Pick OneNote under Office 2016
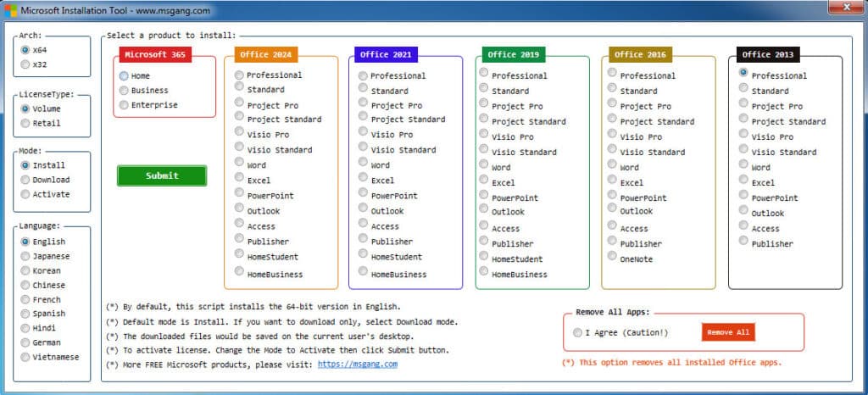 pyautogui.click(x=612, y=257)
